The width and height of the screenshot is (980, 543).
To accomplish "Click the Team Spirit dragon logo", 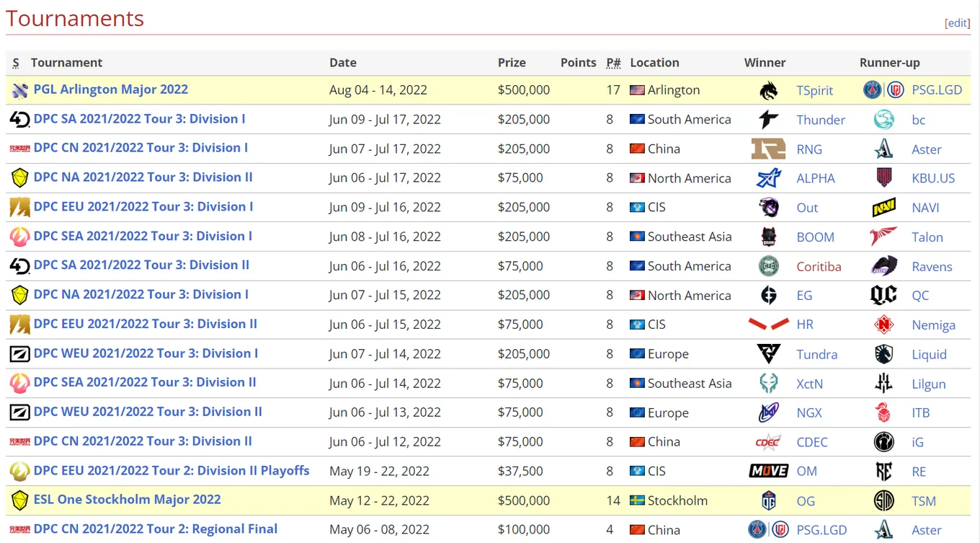I will point(769,90).
